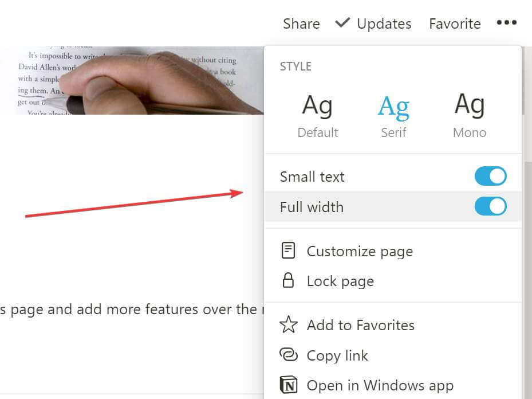Click the Notion logo icon for Windows app

[289, 385]
